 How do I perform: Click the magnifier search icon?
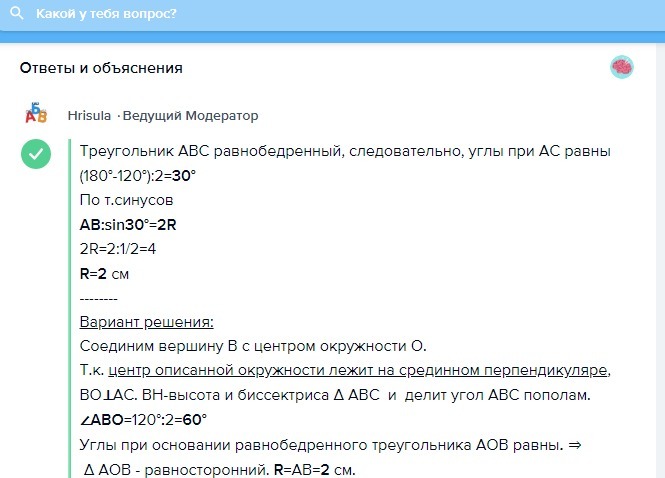pos(17,13)
